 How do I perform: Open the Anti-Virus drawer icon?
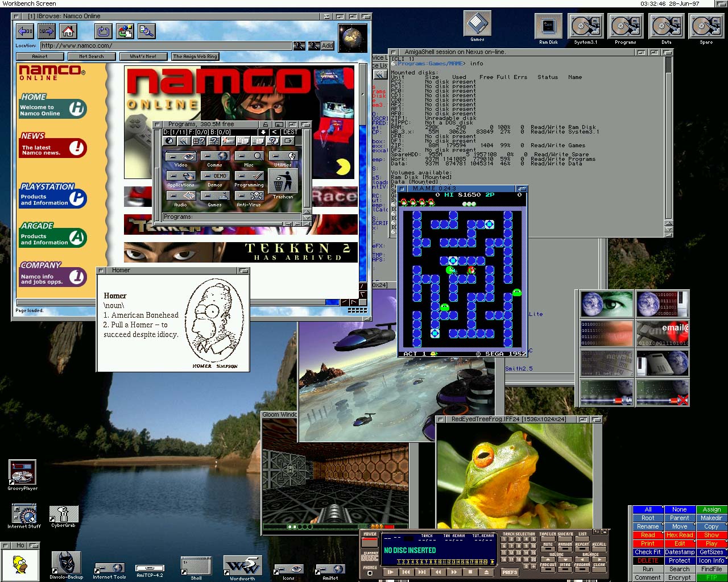(x=249, y=197)
